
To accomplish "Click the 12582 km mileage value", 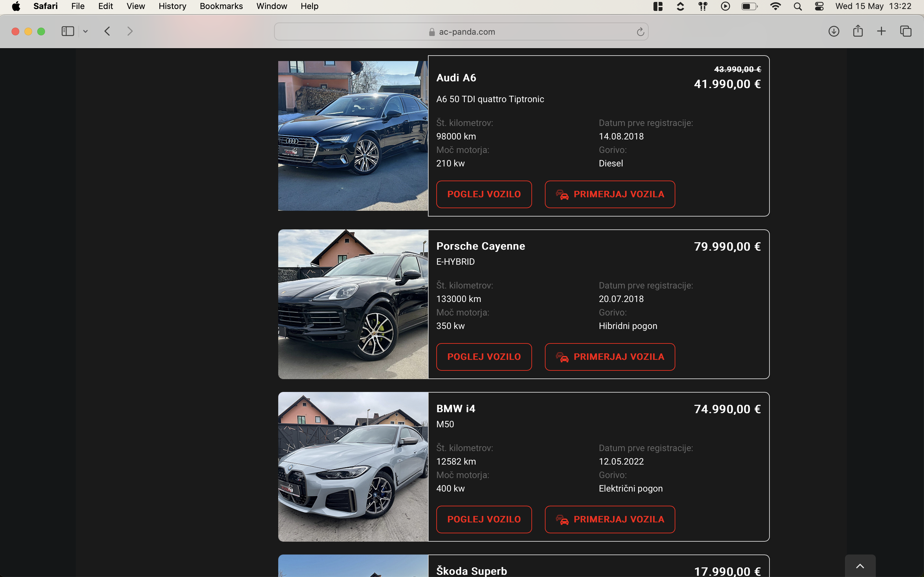I will coord(456,461).
